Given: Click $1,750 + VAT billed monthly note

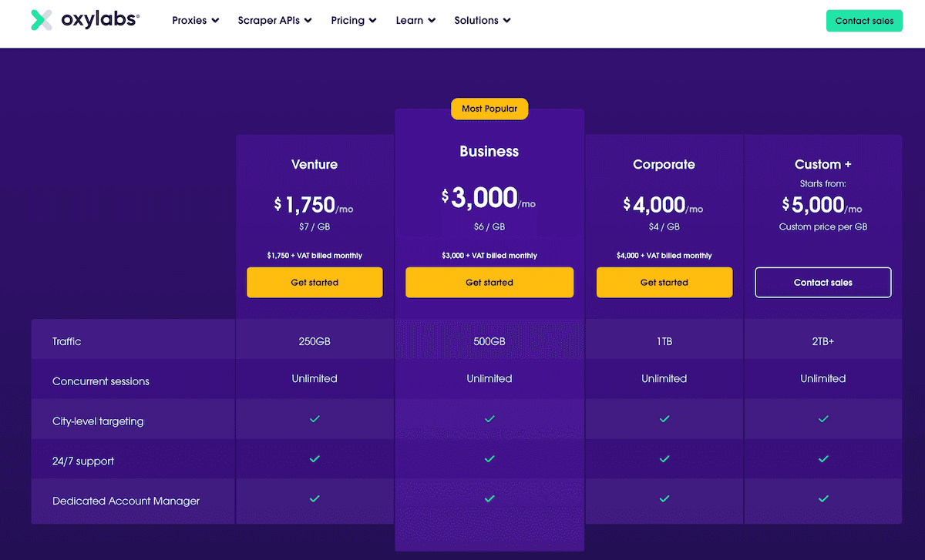Looking at the screenshot, I should coord(314,256).
